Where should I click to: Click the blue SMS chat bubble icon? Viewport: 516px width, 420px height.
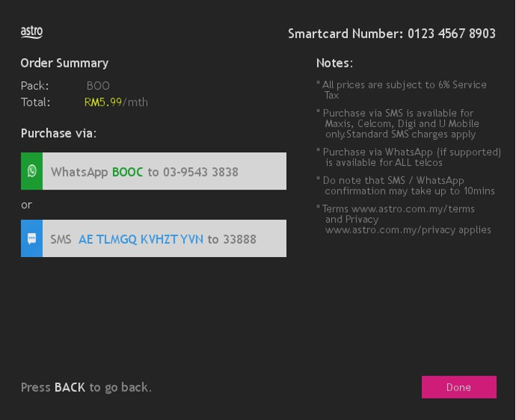tap(32, 238)
